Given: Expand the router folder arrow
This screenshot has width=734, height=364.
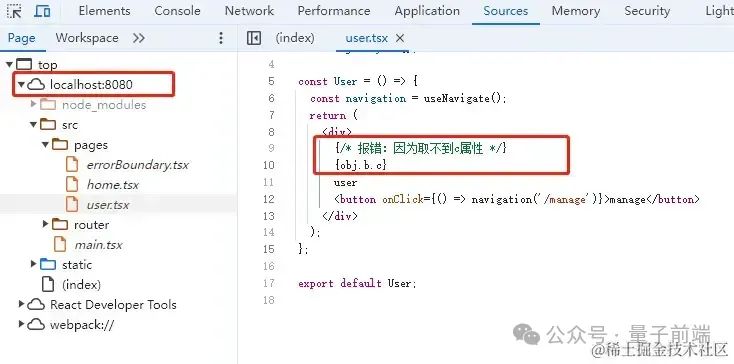Looking at the screenshot, I should pos(45,224).
